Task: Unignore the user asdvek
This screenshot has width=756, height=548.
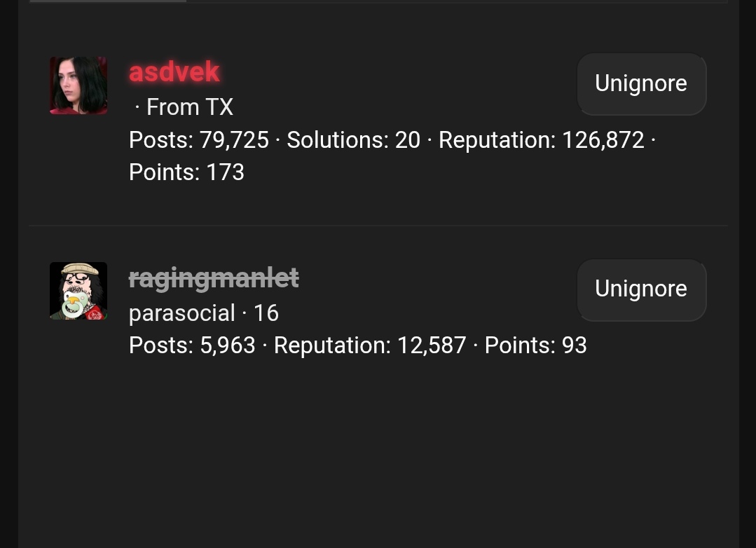Action: pos(640,83)
